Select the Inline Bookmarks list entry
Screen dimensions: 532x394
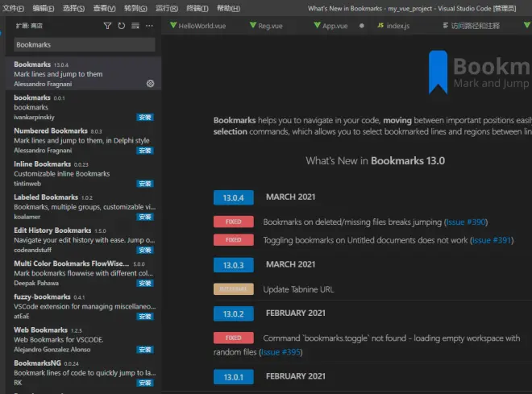tap(84, 173)
